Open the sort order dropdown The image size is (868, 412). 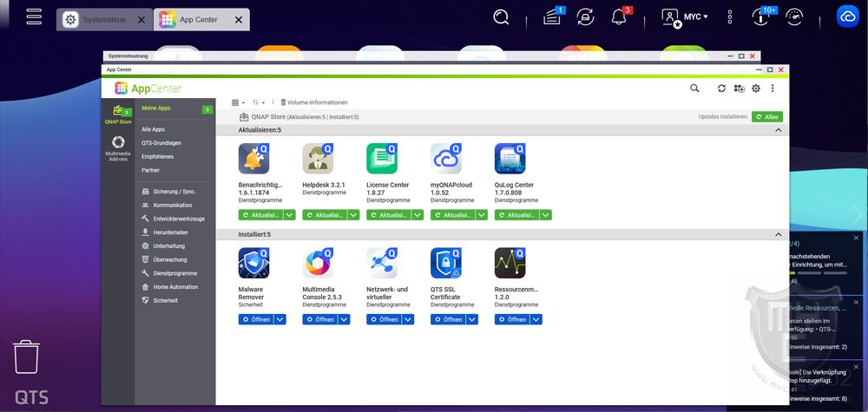[259, 102]
